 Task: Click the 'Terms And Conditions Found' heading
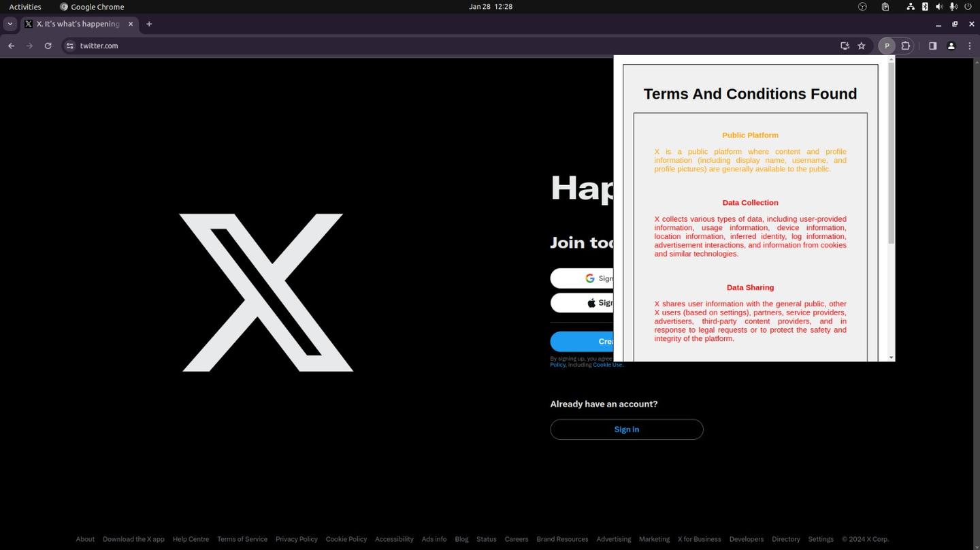pyautogui.click(x=751, y=94)
